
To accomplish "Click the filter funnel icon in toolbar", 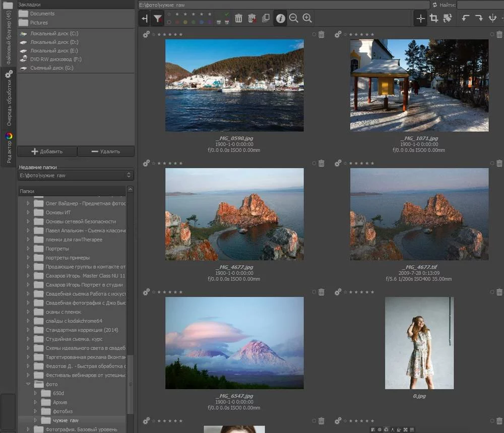I will point(158,19).
